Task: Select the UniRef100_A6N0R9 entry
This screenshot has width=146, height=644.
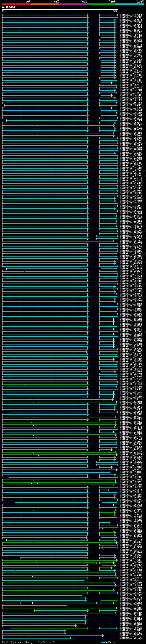Action: pyautogui.click(x=131, y=105)
